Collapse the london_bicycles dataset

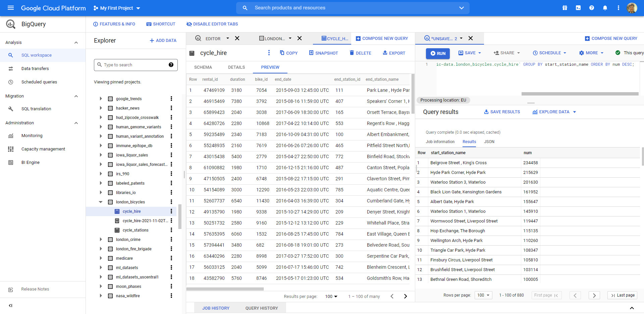point(101,202)
